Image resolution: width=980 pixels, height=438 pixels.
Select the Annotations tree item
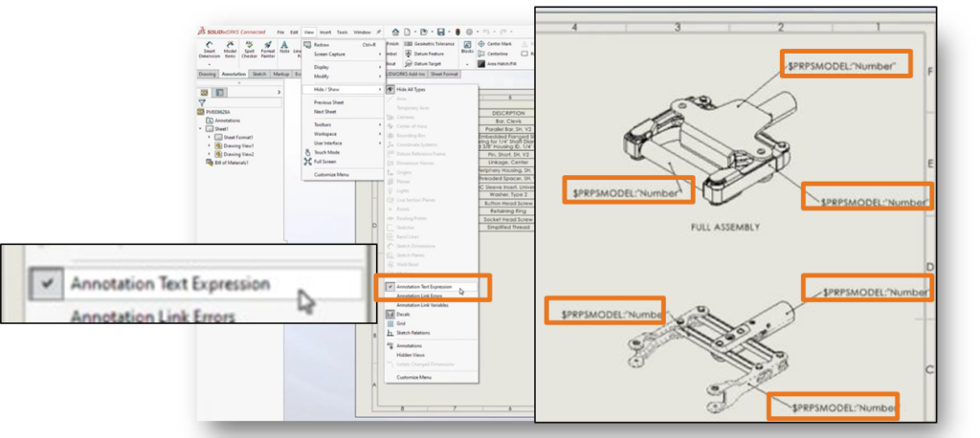tap(223, 120)
